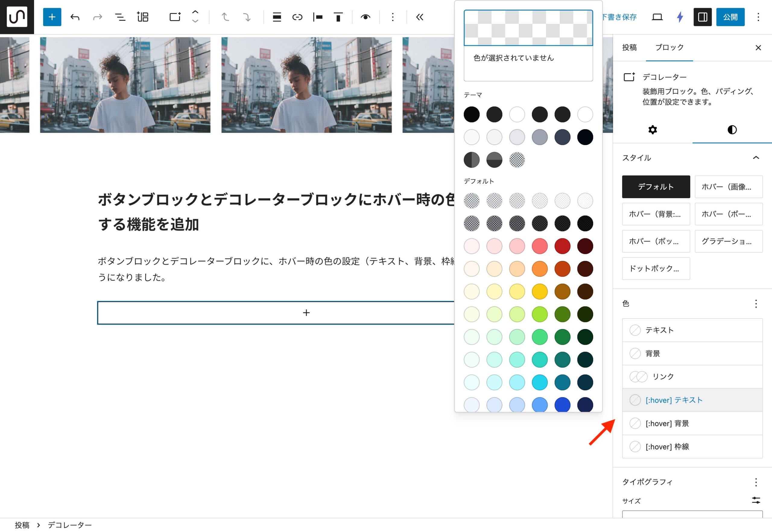This screenshot has height=532, width=772.
Task: Open タイポグラフィ panel options menu
Action: coord(756,482)
